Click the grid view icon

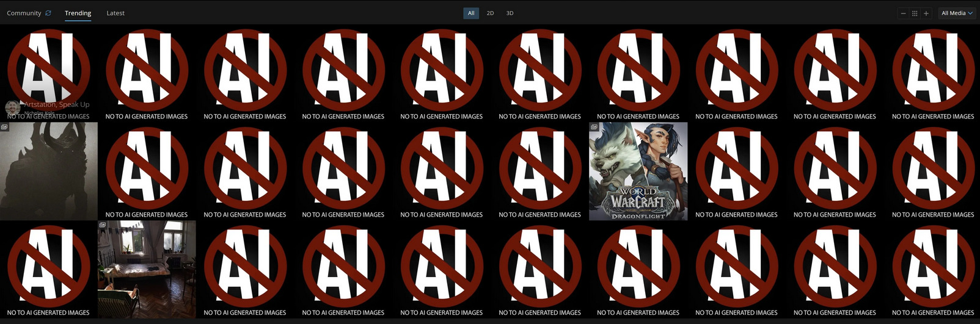pyautogui.click(x=915, y=13)
